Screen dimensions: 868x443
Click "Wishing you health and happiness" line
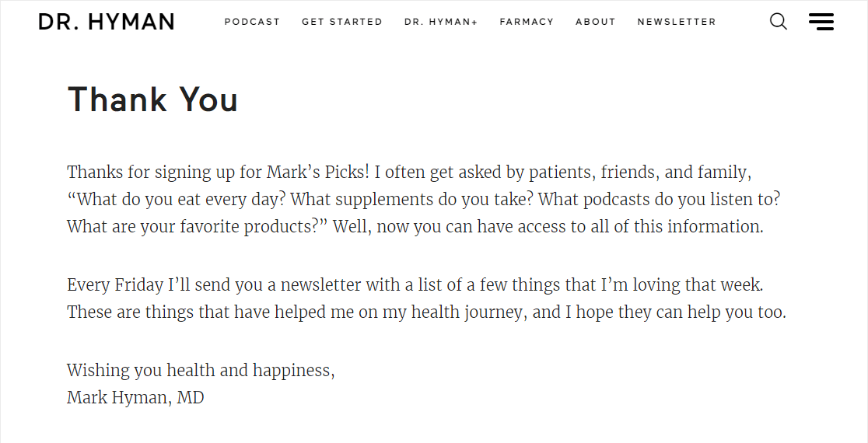click(x=201, y=370)
